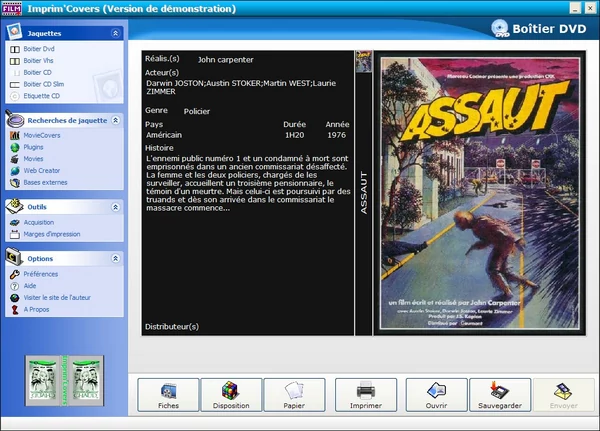Open the MovieCovers link
The image size is (600, 431).
pos(42,136)
